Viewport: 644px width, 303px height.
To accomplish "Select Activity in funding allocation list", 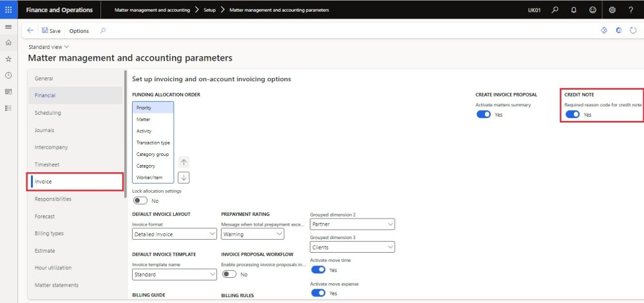I will click(153, 131).
